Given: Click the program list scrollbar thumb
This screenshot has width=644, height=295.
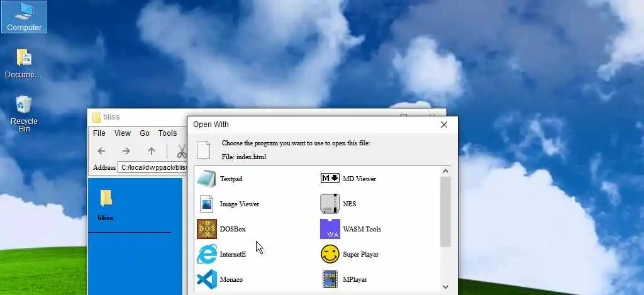Looking at the screenshot, I should pyautogui.click(x=445, y=211).
